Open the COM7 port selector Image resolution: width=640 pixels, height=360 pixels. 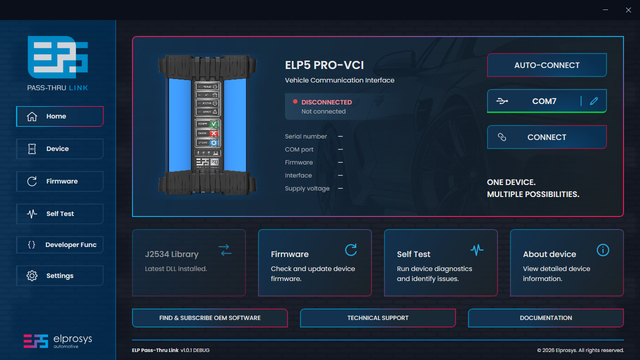point(547,101)
